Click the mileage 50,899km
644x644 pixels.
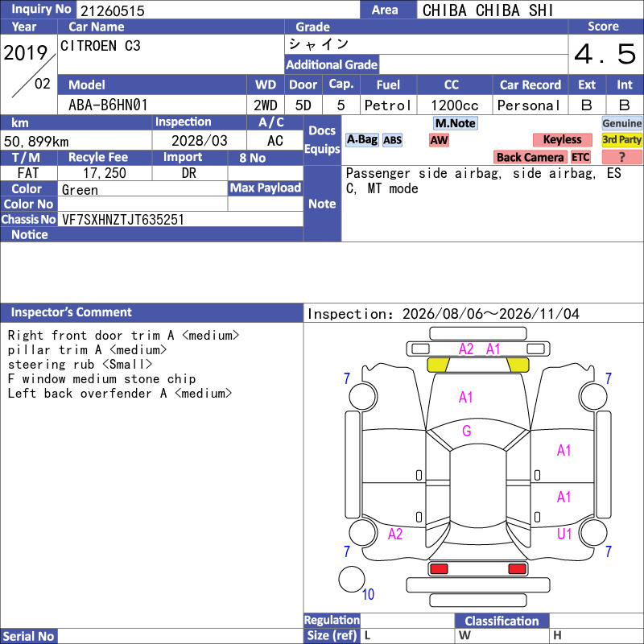pos(36,142)
